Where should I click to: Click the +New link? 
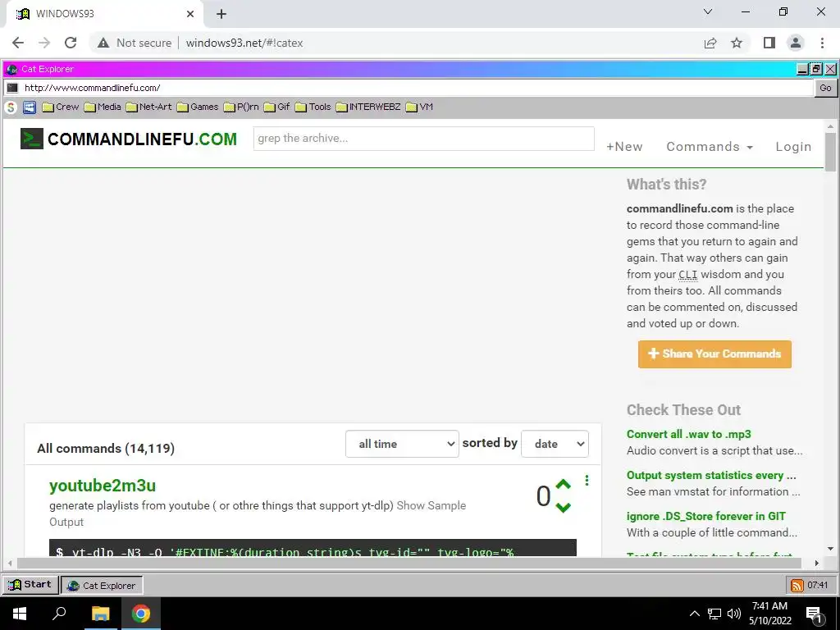pos(624,147)
